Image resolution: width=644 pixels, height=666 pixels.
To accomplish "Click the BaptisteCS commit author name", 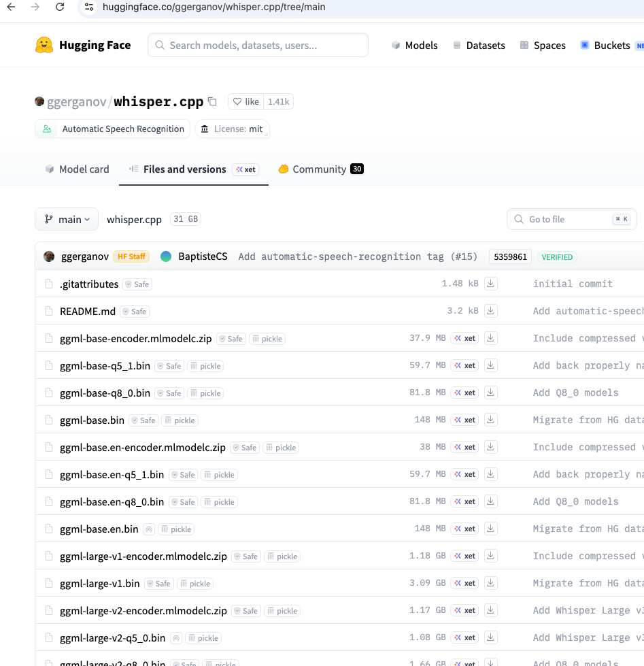I will click(x=203, y=256).
